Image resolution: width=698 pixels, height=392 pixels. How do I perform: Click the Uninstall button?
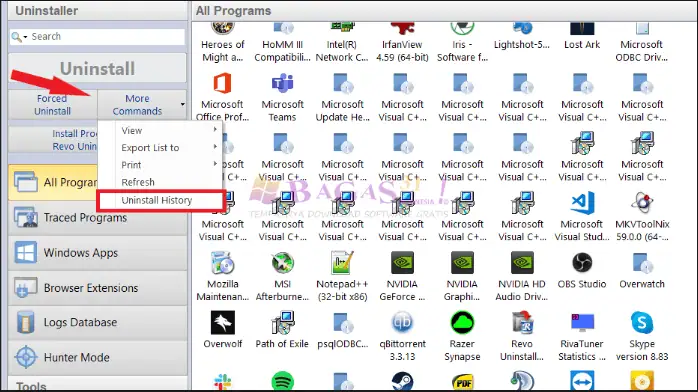(x=97, y=68)
